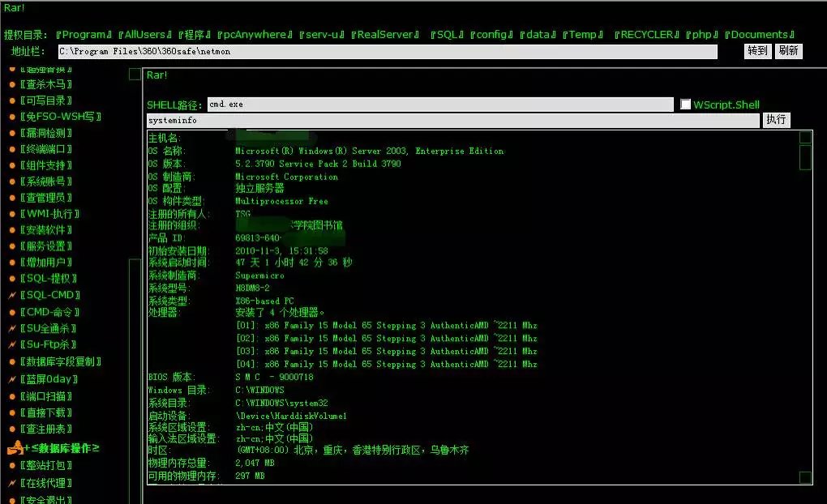Jump to the RealServer directory shortcut
The image size is (827, 504).
tap(385, 35)
